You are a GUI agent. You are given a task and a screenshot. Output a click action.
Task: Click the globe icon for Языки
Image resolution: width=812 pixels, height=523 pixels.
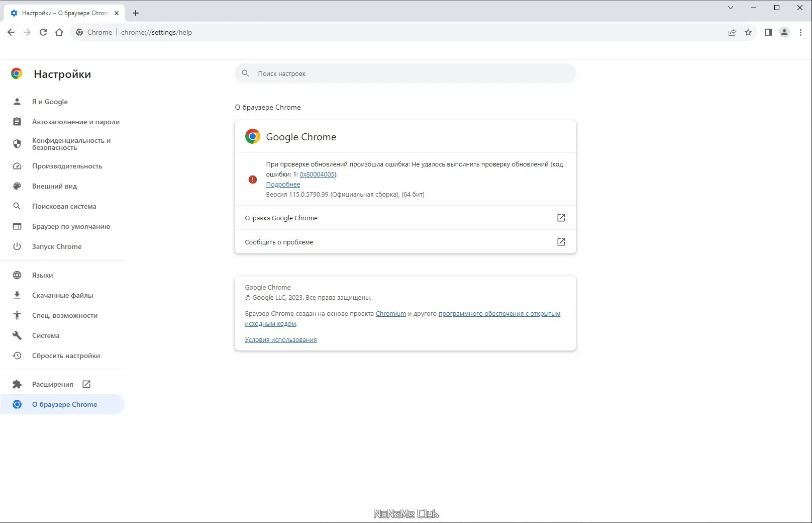17,275
